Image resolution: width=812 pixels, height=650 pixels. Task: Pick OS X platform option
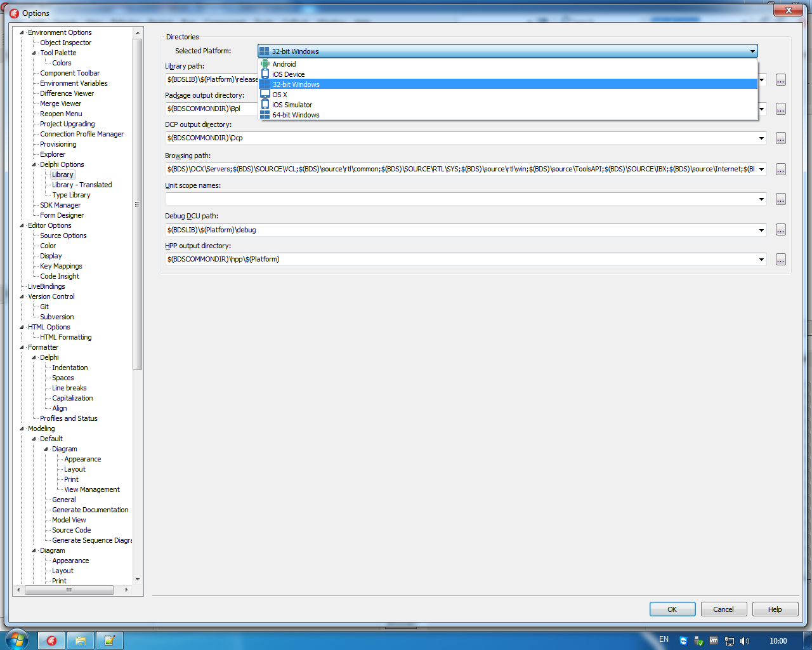[279, 95]
